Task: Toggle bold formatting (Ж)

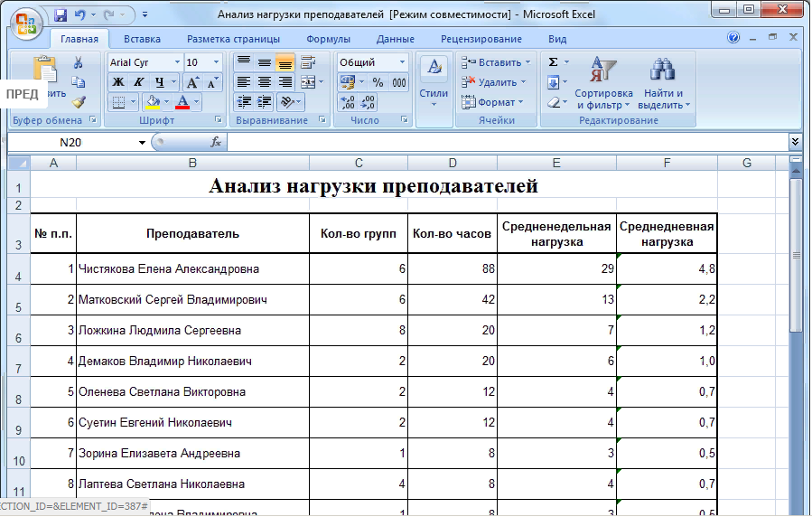Action: point(118,82)
